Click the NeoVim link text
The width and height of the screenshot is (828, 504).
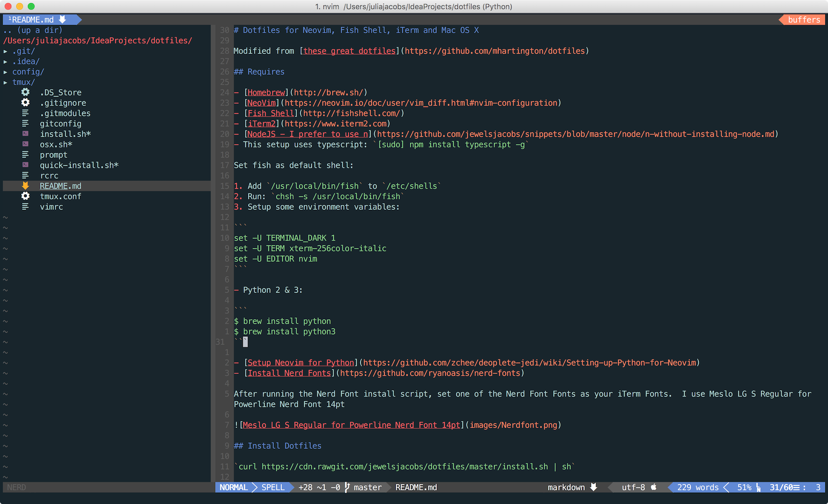pyautogui.click(x=261, y=103)
